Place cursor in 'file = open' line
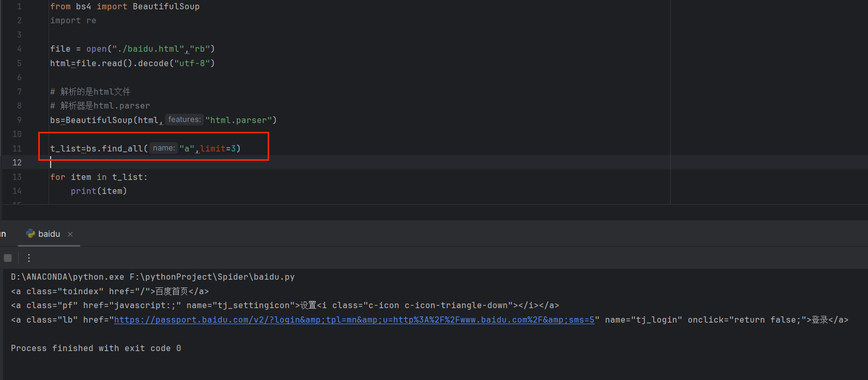 (132, 49)
